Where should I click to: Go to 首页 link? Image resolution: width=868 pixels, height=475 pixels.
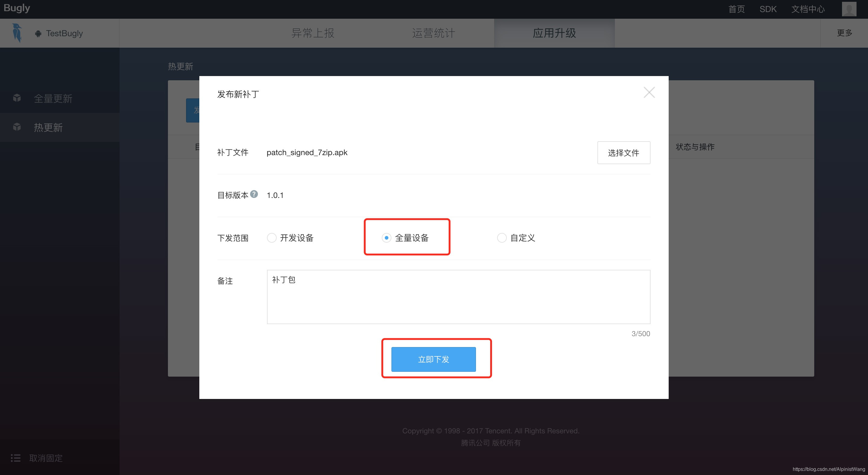736,9
